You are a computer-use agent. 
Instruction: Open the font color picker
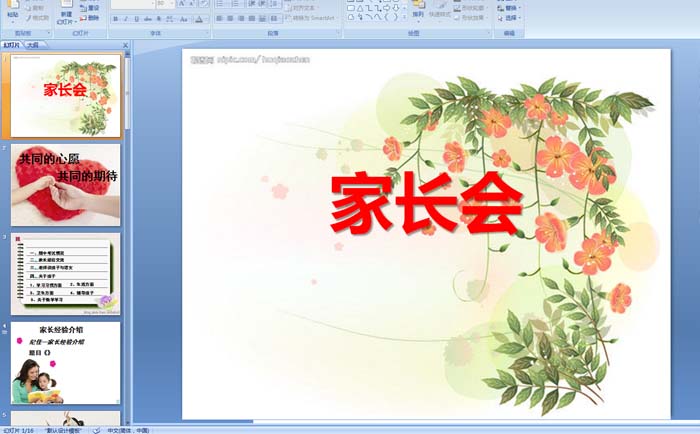point(200,19)
